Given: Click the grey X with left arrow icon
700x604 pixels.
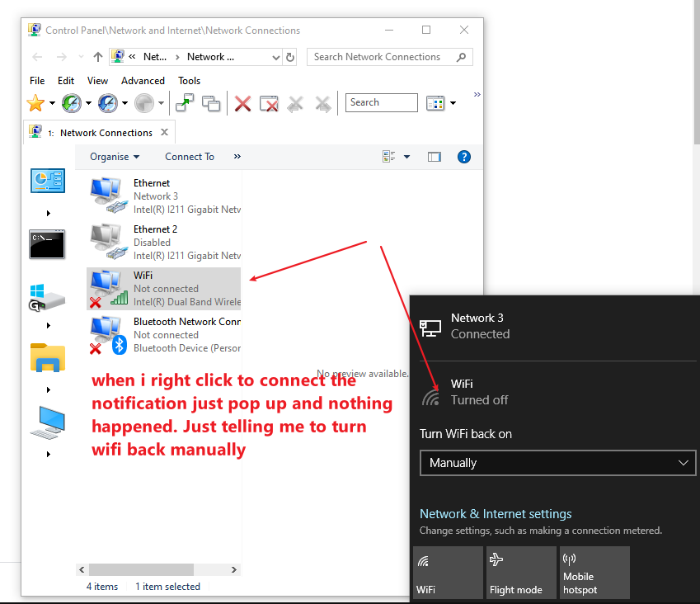Looking at the screenshot, I should coord(295,104).
